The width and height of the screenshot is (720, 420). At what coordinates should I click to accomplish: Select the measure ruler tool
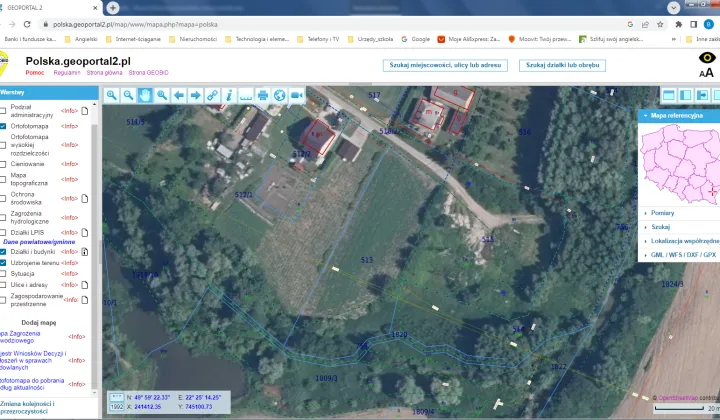[x=246, y=95]
